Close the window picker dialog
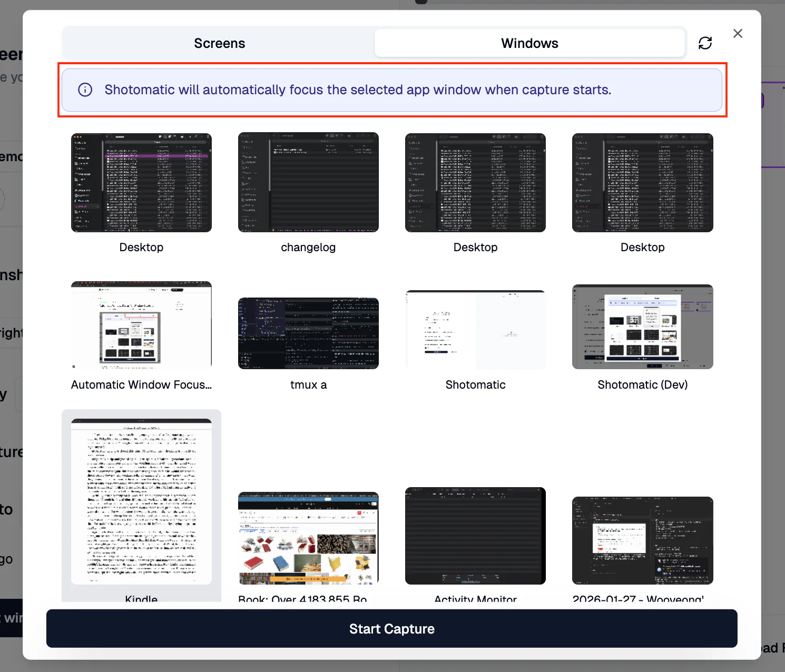Viewport: 785px width, 672px height. [738, 33]
